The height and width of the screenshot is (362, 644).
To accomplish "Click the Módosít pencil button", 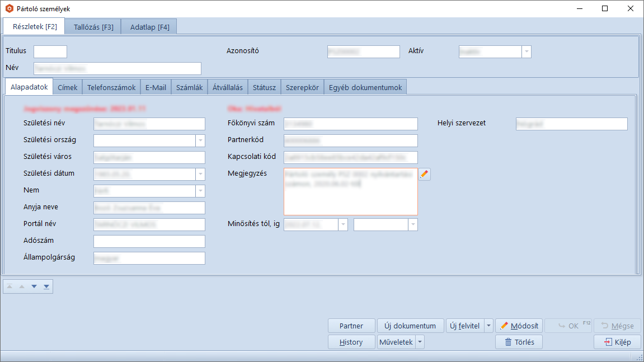I will click(519, 326).
